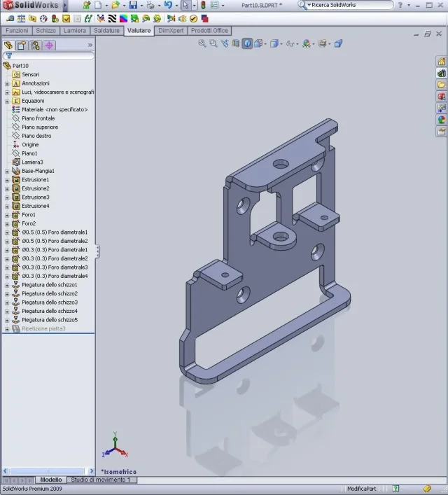The image size is (448, 495).
Task: Expand Piegatura dello schizzo1 node
Action: 7,286
